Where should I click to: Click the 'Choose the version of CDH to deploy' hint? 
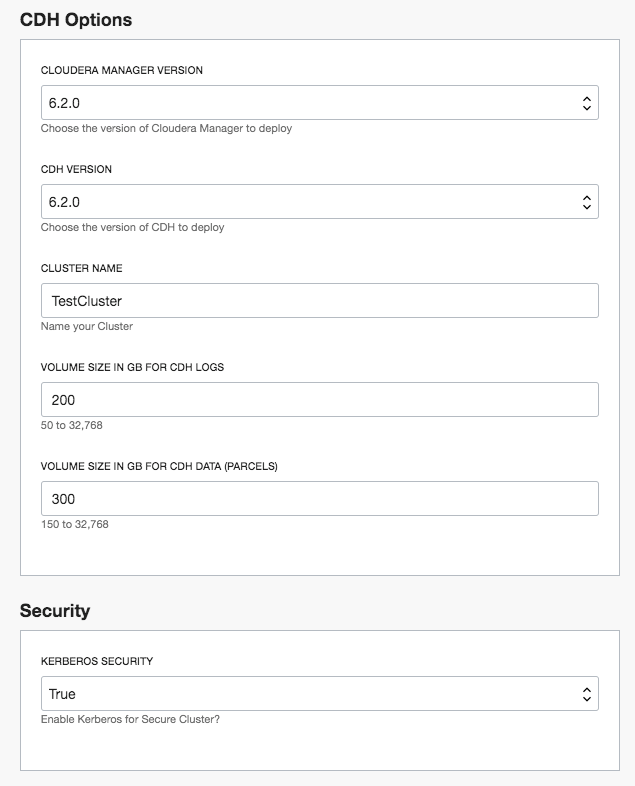[132, 228]
